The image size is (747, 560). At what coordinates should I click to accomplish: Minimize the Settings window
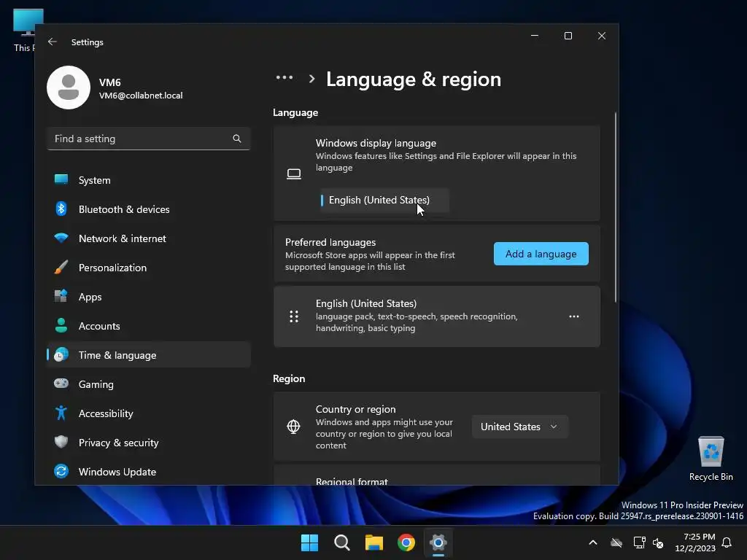coord(535,36)
